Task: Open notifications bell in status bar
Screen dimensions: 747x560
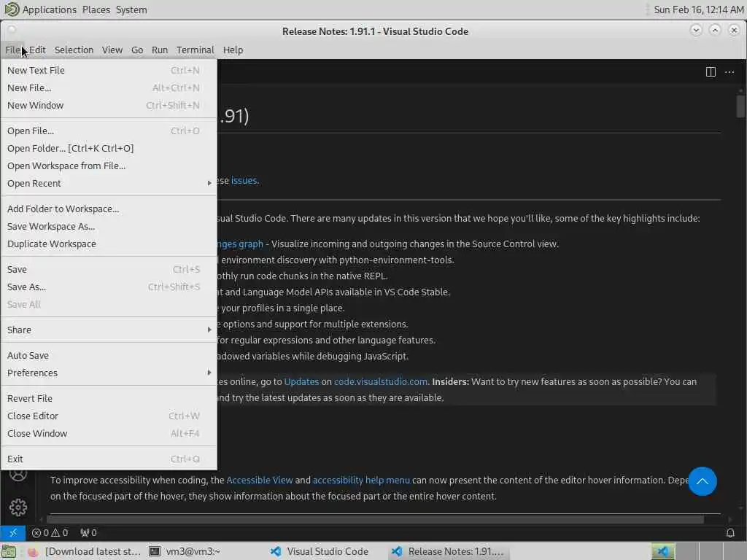Action: coord(729,532)
